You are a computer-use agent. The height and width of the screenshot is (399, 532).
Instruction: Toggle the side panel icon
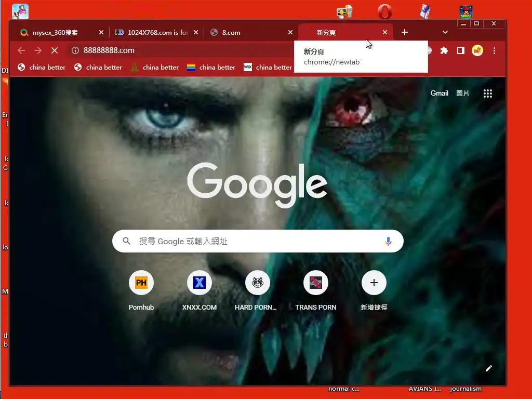click(x=460, y=50)
